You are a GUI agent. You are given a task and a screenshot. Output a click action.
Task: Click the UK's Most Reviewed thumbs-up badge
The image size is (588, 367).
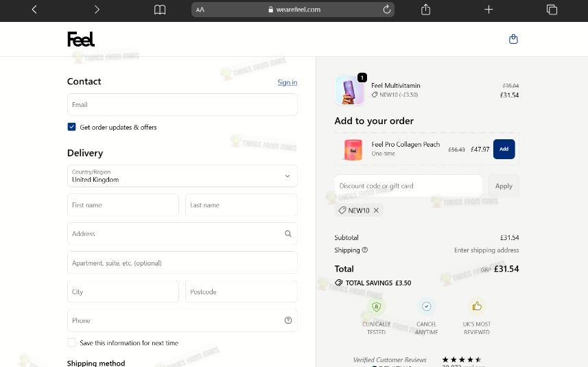click(477, 307)
